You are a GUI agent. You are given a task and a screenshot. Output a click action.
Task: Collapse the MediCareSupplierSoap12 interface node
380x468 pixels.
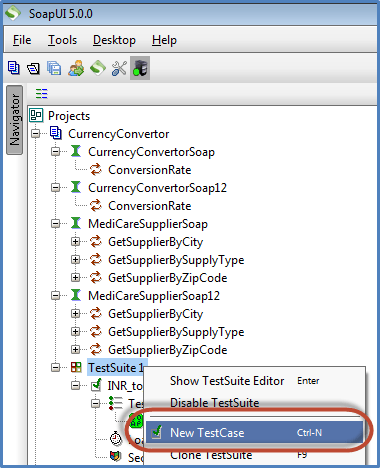coord(55,296)
